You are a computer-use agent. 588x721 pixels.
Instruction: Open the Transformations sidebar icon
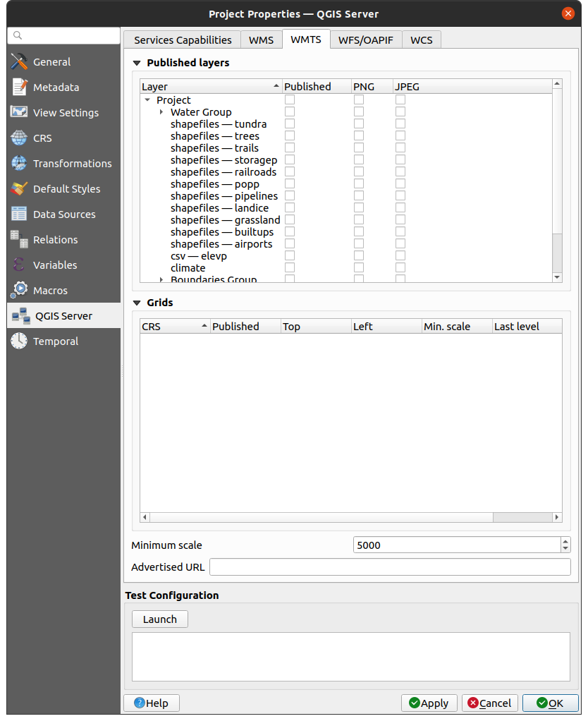[20, 164]
